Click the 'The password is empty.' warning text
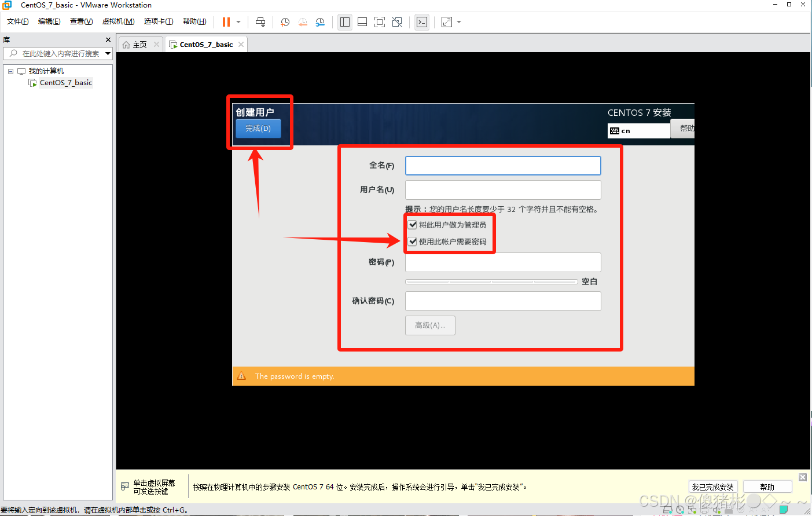 [295, 376]
